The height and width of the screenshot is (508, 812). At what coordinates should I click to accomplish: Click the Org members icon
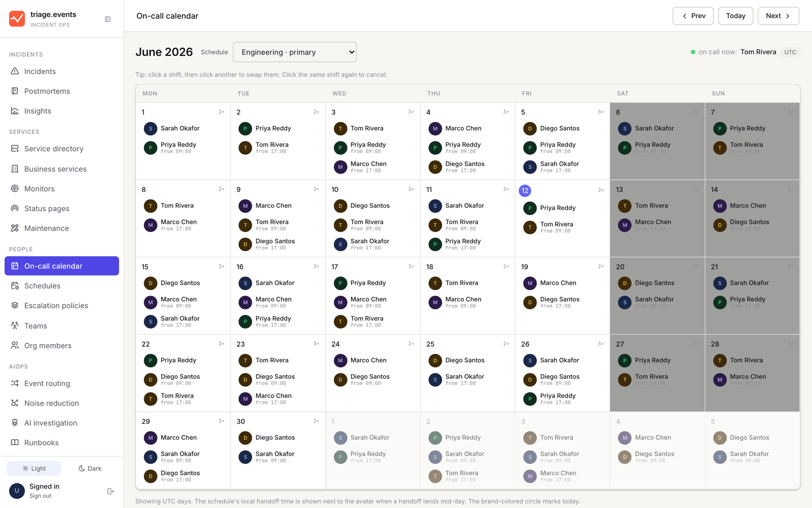click(15, 345)
